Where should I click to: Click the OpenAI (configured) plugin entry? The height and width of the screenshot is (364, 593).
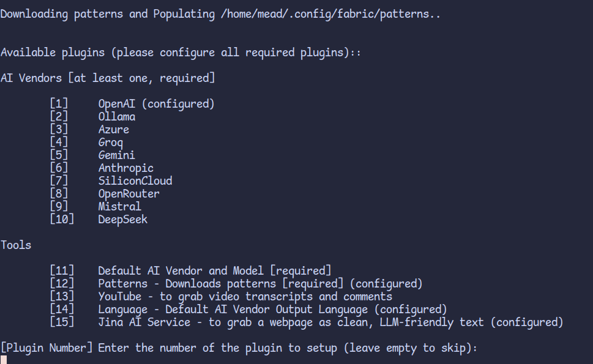132,103
